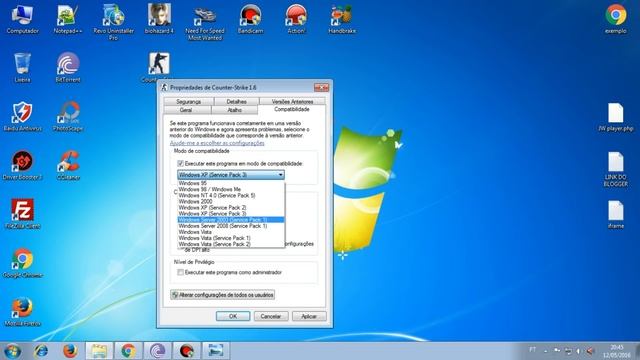The image size is (640, 360).
Task: Open Ajude-me a escolher as configurações link
Action: 217,143
